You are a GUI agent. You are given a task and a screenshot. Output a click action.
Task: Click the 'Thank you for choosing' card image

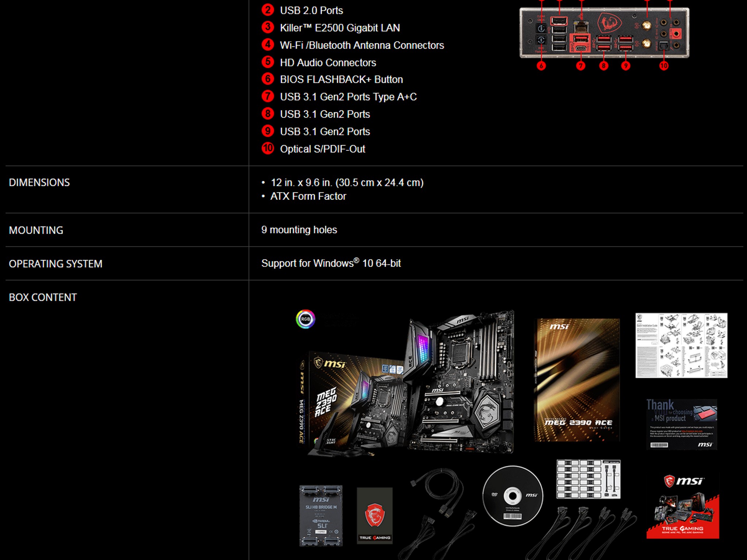681,424
